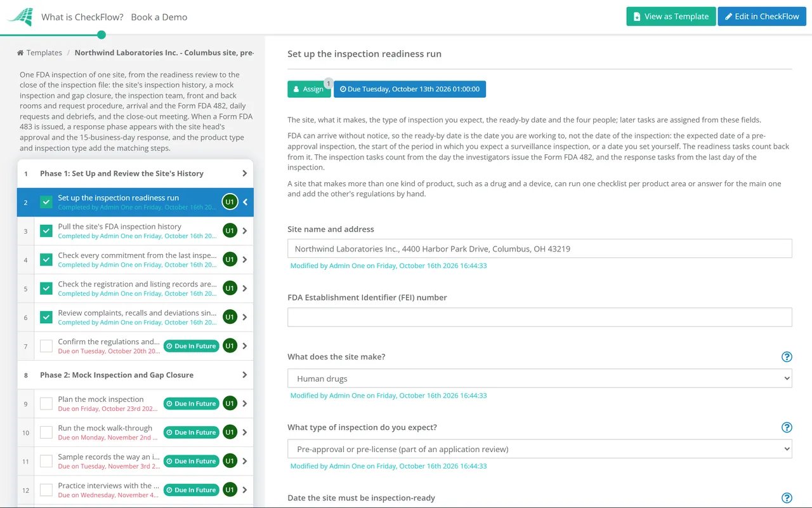
Task: Check 'Confirm the regulations' task checkbox
Action: pos(46,346)
